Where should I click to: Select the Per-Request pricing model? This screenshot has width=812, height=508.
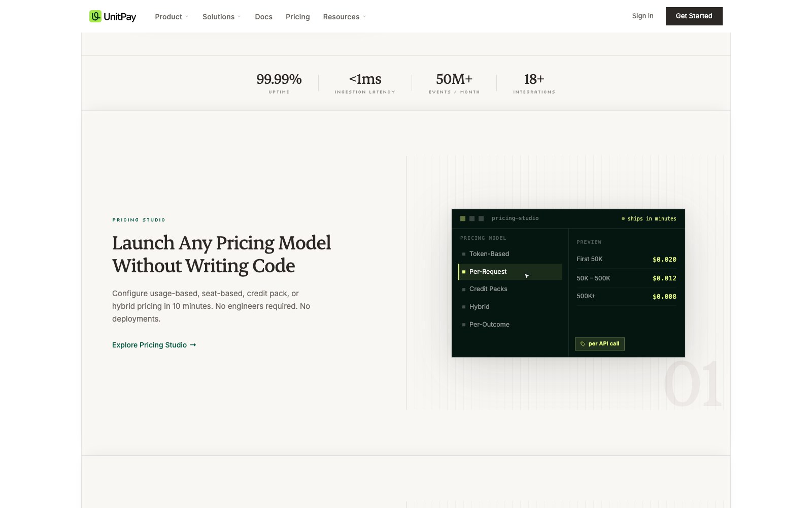(510, 272)
